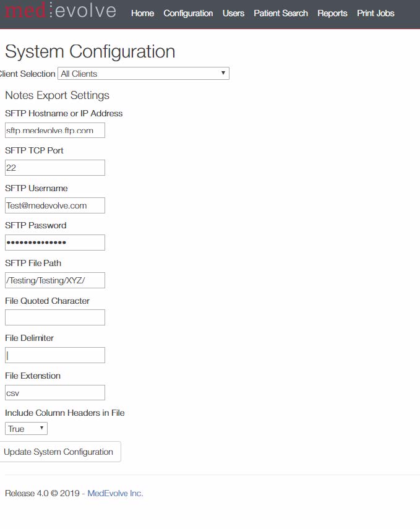Image resolution: width=420 pixels, height=529 pixels.
Task: Click the MedEvolve logo
Action: coord(59,11)
